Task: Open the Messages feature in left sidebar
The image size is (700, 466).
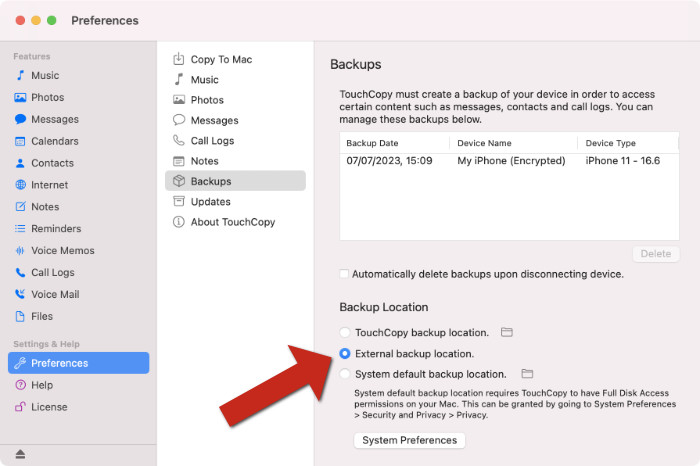Action: (x=47, y=119)
